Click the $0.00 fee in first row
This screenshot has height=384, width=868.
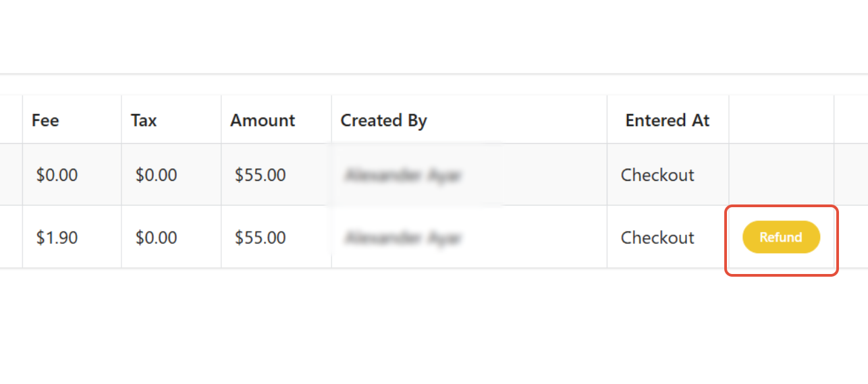(57, 175)
